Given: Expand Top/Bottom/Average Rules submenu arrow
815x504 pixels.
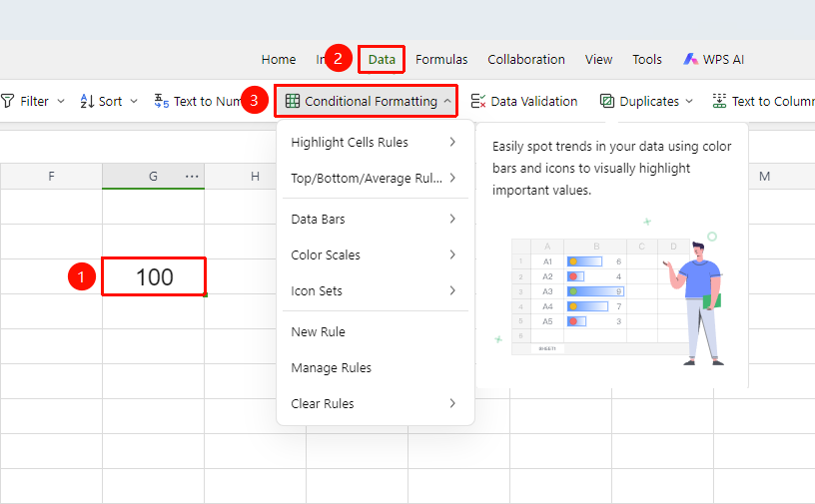Looking at the screenshot, I should 452,178.
